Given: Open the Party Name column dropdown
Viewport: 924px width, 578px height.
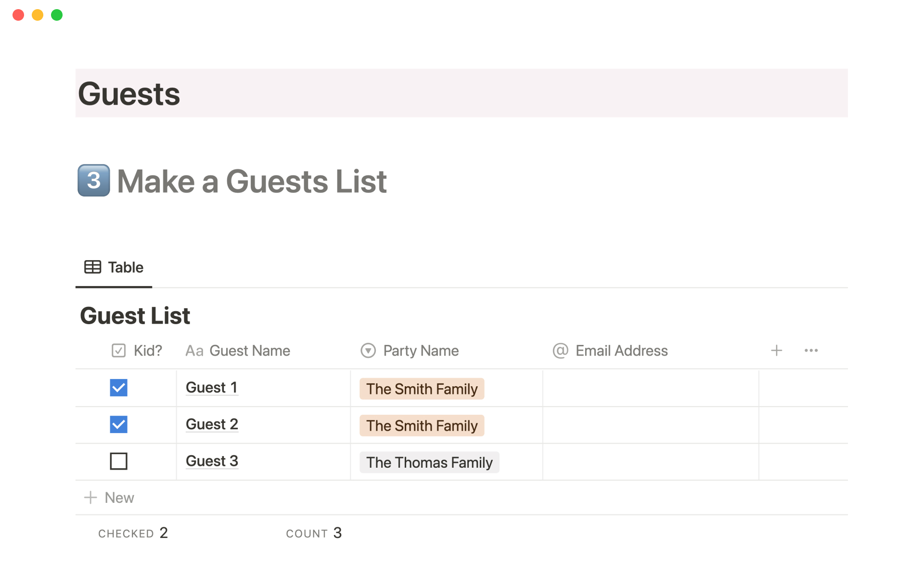Looking at the screenshot, I should tap(410, 351).
